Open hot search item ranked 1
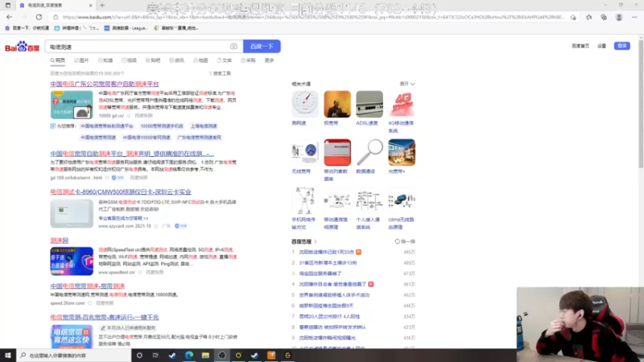 (x=327, y=252)
